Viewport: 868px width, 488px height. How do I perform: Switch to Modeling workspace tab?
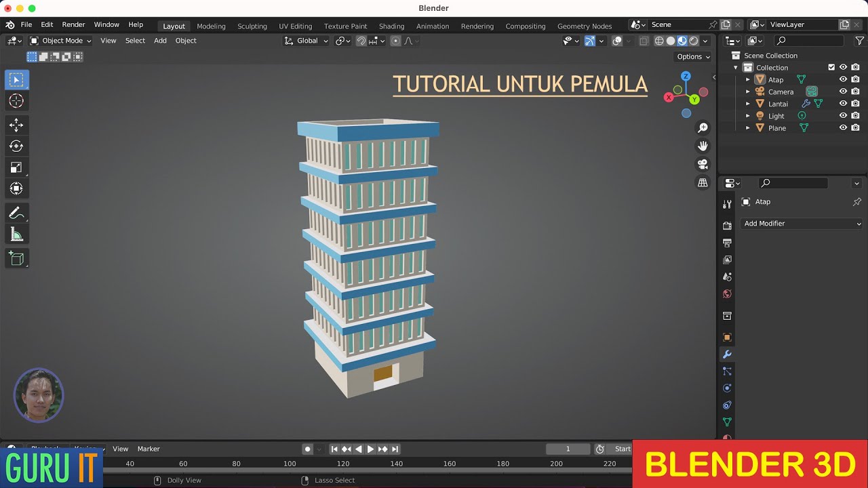pos(211,26)
